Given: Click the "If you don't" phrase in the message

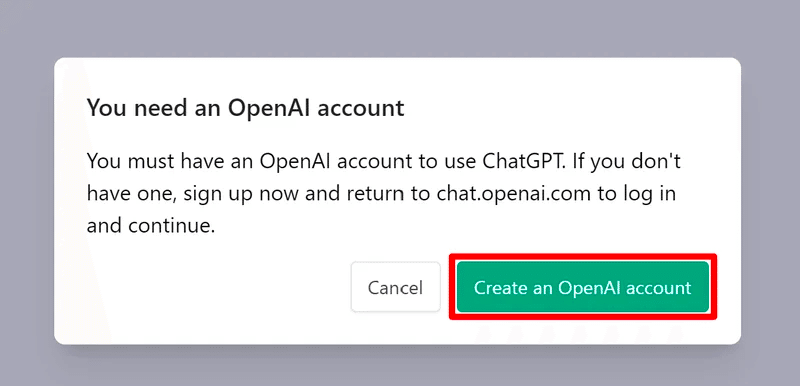Looking at the screenshot, I should coord(626,162).
